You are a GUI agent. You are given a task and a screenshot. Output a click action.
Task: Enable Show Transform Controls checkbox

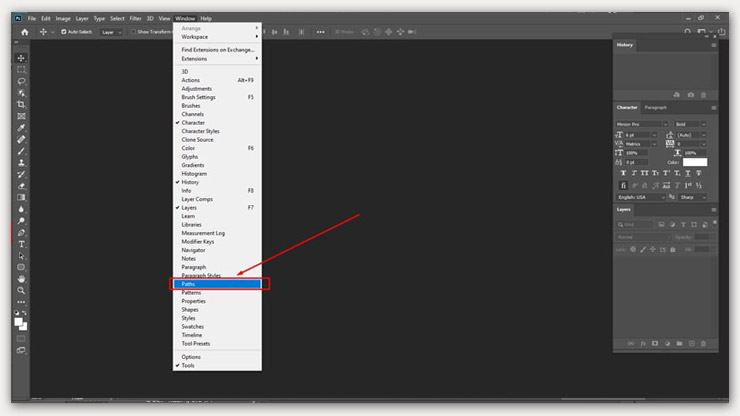click(x=133, y=32)
